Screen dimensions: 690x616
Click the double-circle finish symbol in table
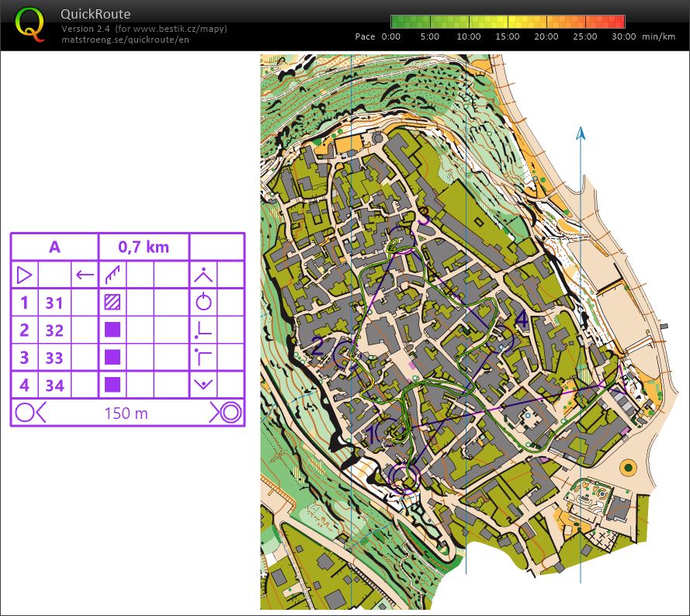[230, 412]
